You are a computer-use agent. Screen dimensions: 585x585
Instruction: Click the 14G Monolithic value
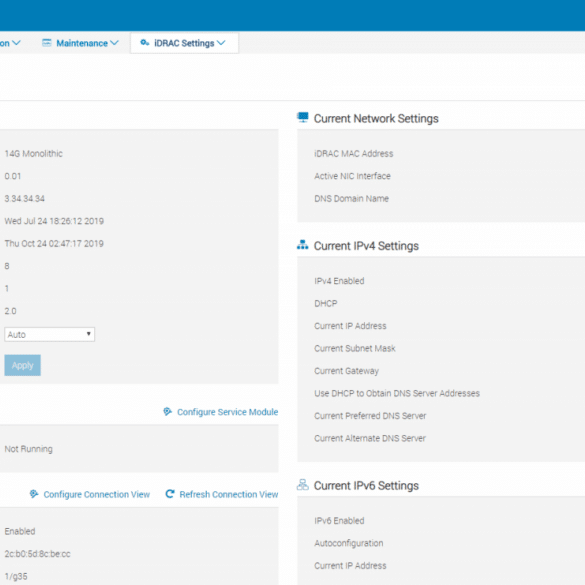[x=34, y=154]
